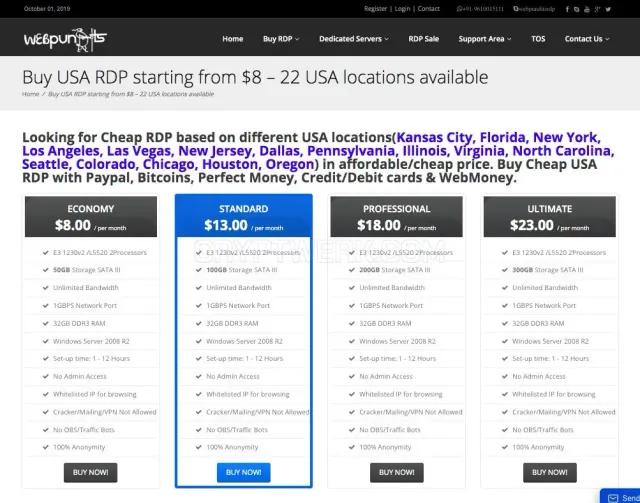The image size is (640, 503).
Task: Select the Ultimate $23.00 plan header
Action: (550, 217)
